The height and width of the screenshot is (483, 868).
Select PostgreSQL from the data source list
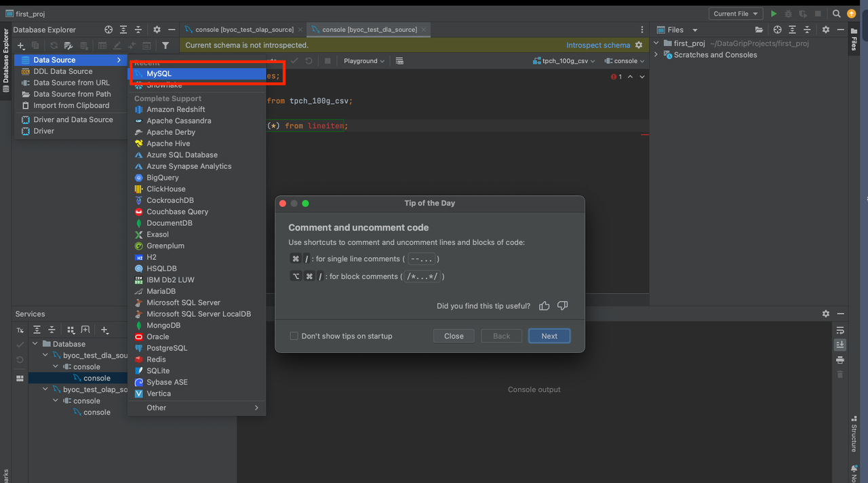[167, 348]
